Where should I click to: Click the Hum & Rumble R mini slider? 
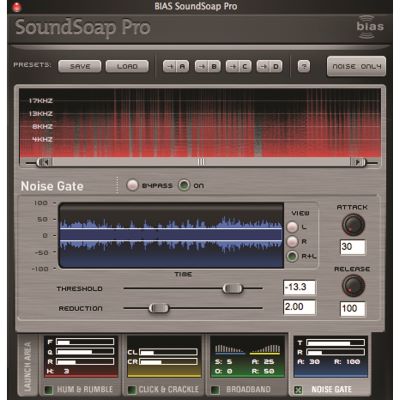tap(85, 362)
